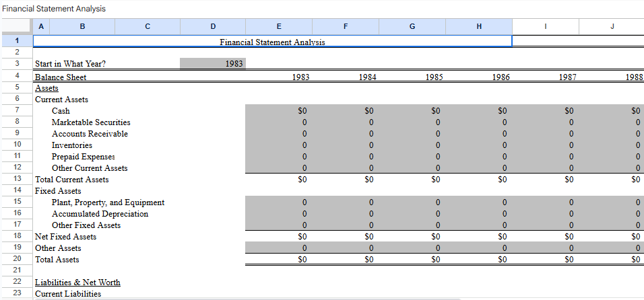Select column J header

tap(611, 26)
